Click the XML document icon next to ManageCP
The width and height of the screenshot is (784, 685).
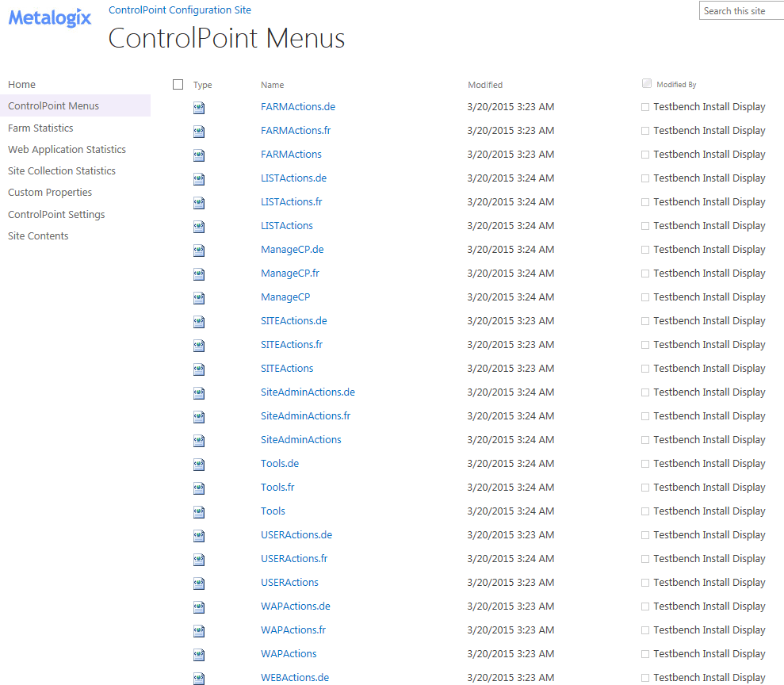[198, 297]
